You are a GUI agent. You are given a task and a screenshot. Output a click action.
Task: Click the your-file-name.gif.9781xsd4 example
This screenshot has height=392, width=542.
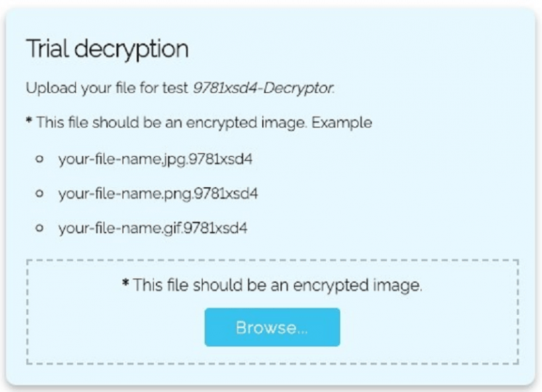click(153, 228)
